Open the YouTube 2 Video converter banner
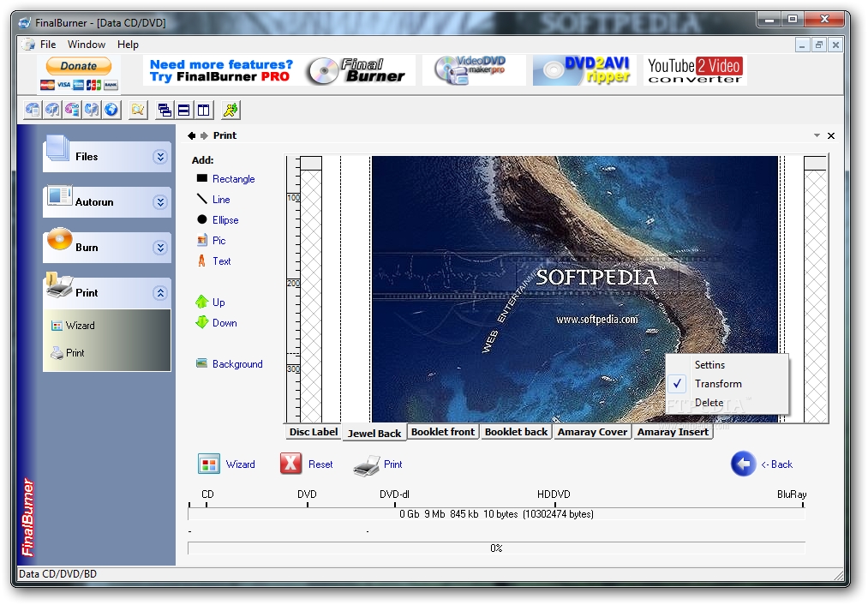The height and width of the screenshot is (605, 868). 695,70
